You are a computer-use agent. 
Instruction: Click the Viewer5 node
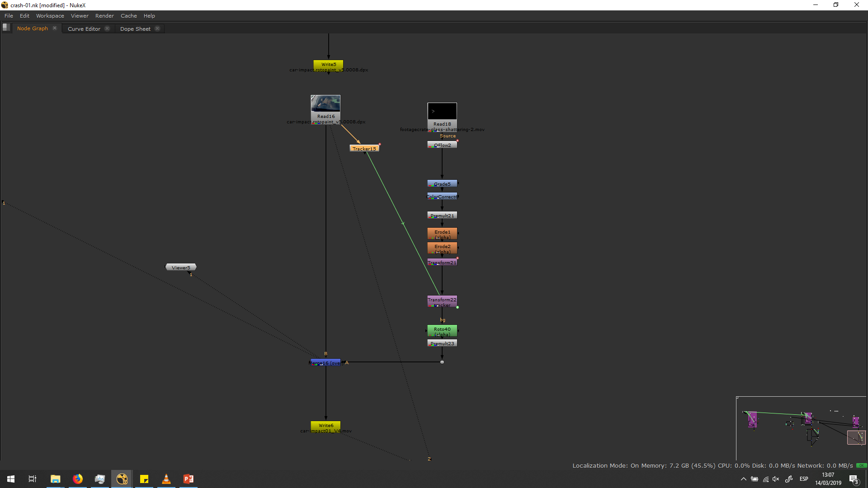(x=181, y=267)
